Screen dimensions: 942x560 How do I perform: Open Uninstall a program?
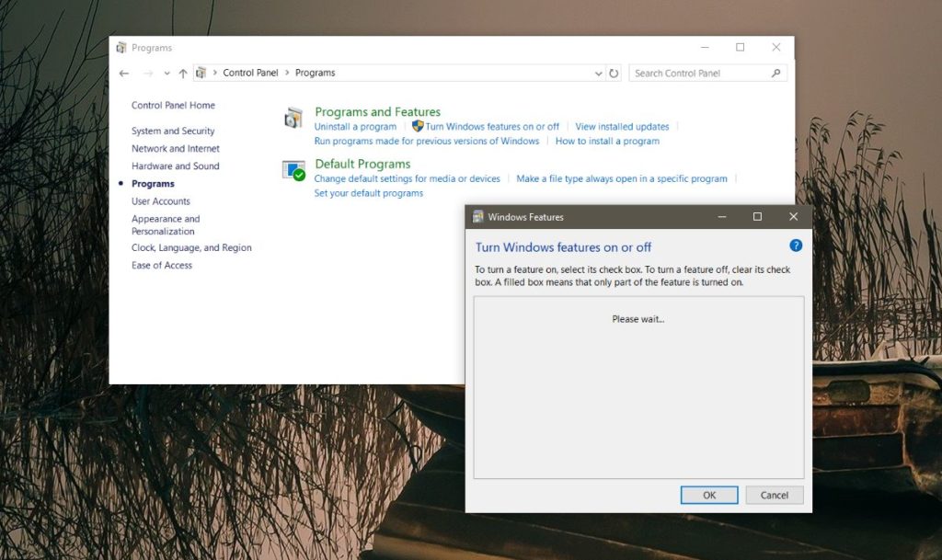(x=355, y=126)
